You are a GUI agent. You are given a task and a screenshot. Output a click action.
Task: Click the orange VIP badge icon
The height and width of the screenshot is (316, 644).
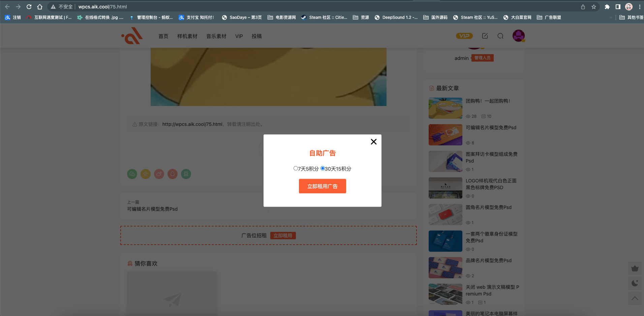tap(464, 36)
